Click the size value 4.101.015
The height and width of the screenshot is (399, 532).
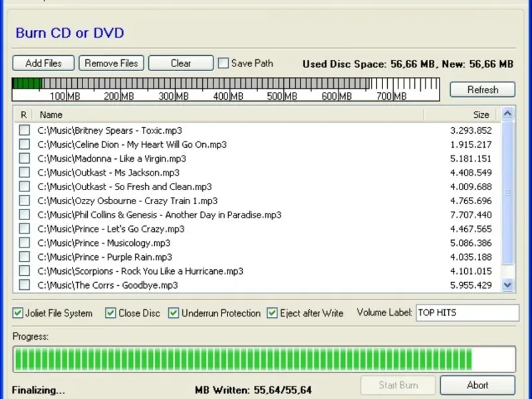(471, 271)
